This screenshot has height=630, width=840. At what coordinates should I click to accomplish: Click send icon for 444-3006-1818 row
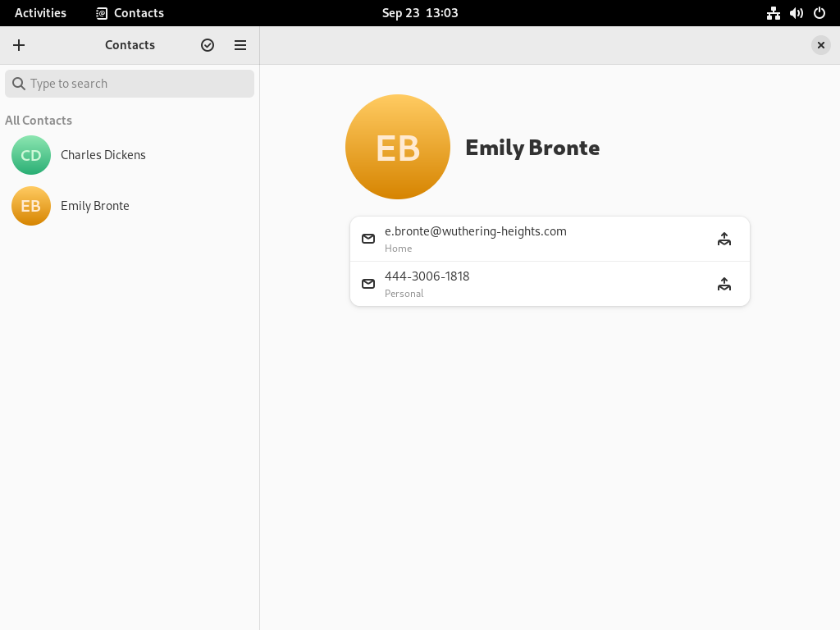[724, 284]
